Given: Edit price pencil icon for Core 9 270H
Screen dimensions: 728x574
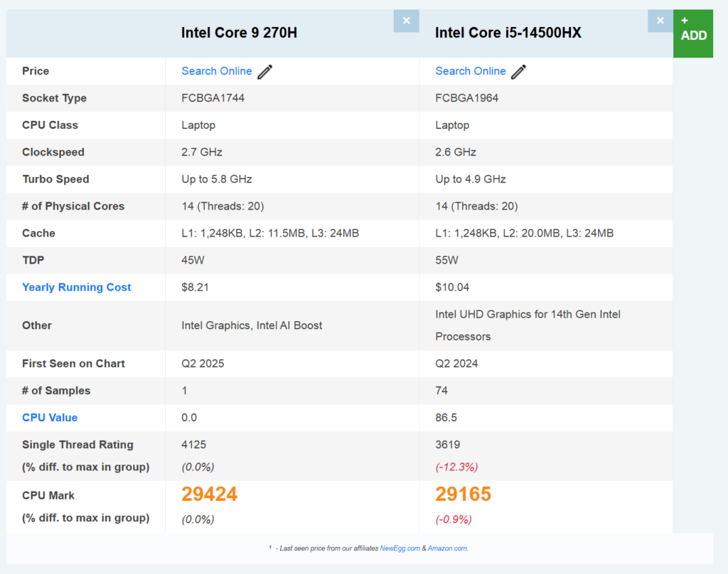Looking at the screenshot, I should point(265,72).
